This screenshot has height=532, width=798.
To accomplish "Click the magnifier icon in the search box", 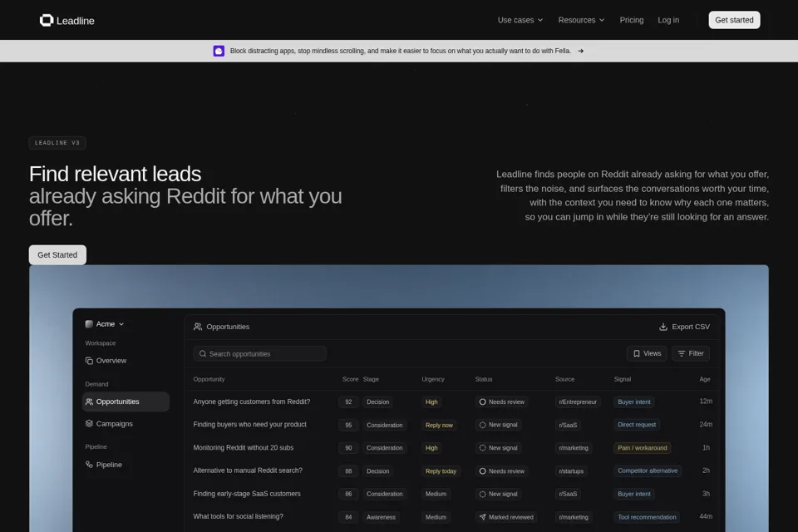I will [x=203, y=354].
